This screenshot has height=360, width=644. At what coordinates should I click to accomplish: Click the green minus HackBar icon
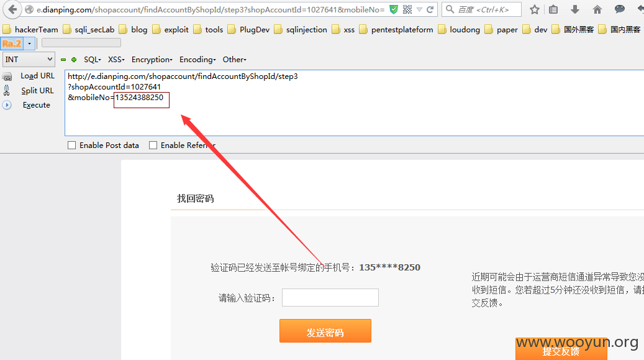pyautogui.click(x=63, y=60)
